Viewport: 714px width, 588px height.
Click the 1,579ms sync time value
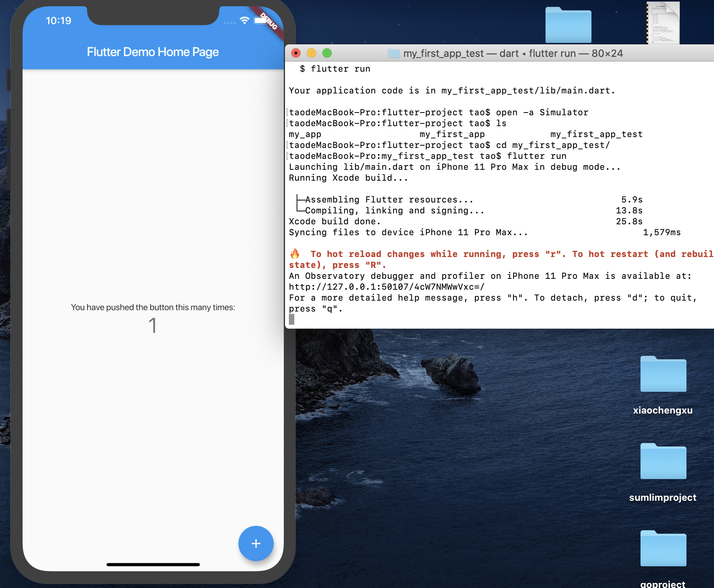tap(662, 232)
